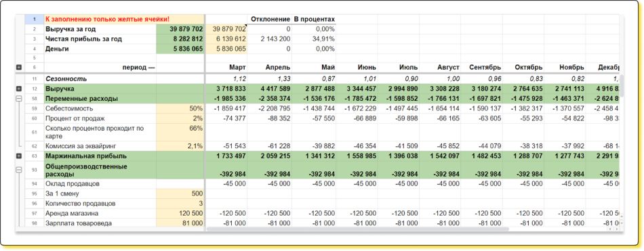Click the Отклонение header cell
This screenshot has height=251, width=644.
pos(269,19)
